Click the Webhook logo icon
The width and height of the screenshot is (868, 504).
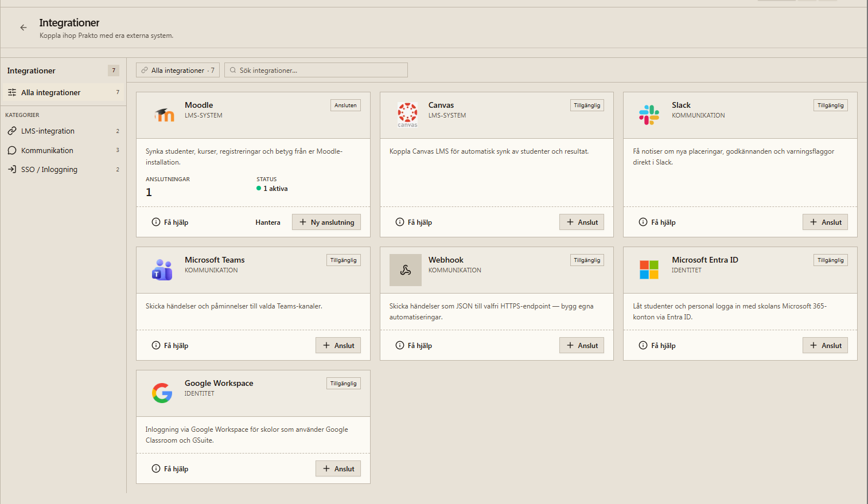click(x=406, y=270)
